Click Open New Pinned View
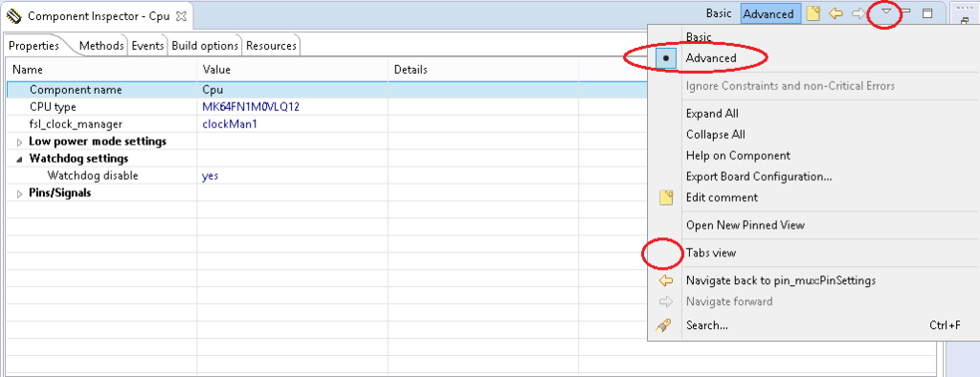Image resolution: width=980 pixels, height=377 pixels. (746, 225)
